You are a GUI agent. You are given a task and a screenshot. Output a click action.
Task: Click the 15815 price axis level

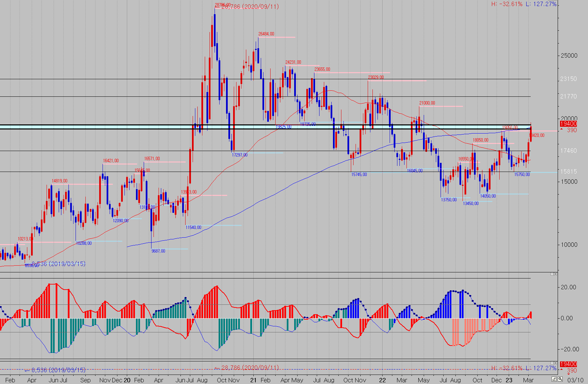pos(568,172)
